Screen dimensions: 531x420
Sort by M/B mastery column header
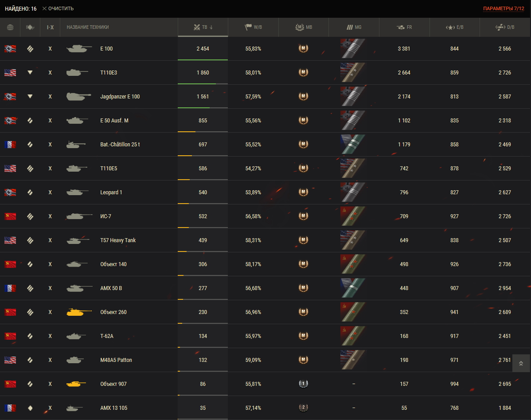pyautogui.click(x=304, y=27)
